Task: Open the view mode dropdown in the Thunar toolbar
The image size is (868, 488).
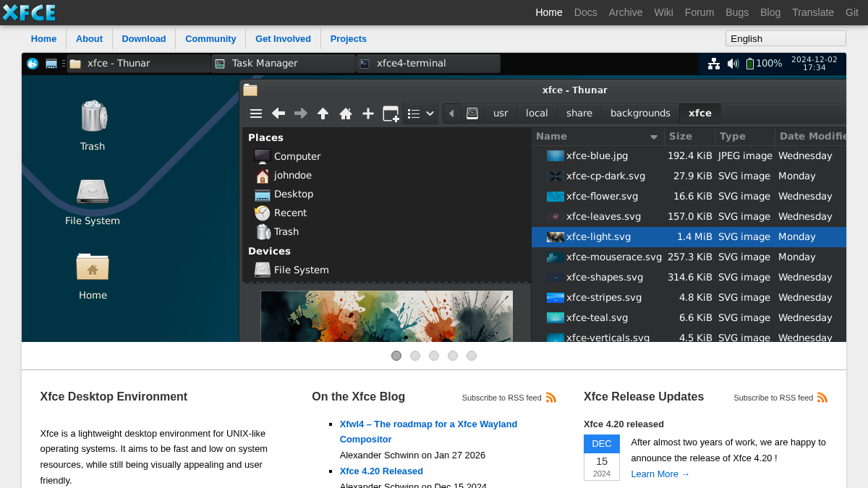Action: pyautogui.click(x=421, y=114)
